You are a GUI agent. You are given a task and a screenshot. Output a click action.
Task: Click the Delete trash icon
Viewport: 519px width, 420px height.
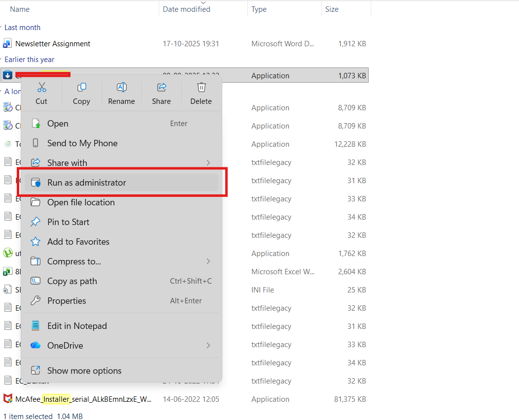[201, 88]
